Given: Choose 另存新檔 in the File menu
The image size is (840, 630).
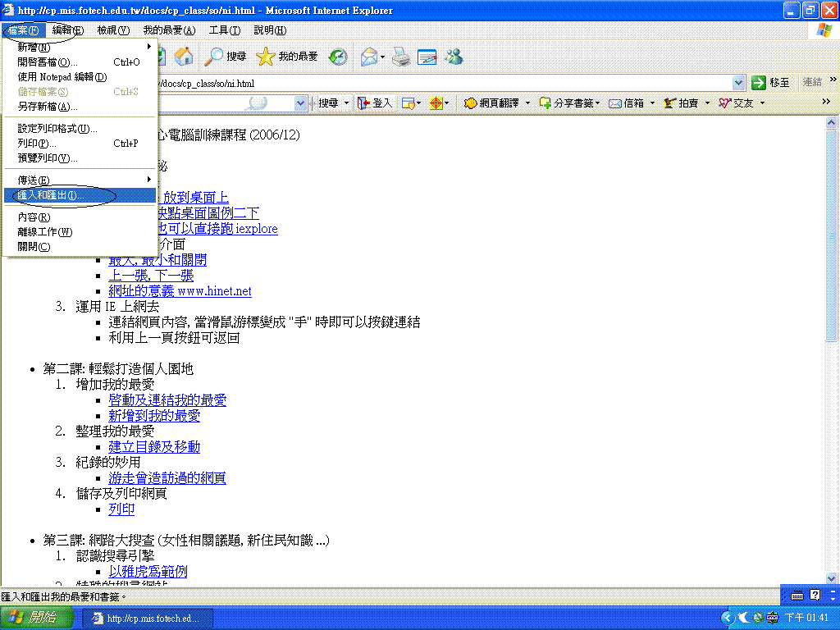Looking at the screenshot, I should (48, 107).
